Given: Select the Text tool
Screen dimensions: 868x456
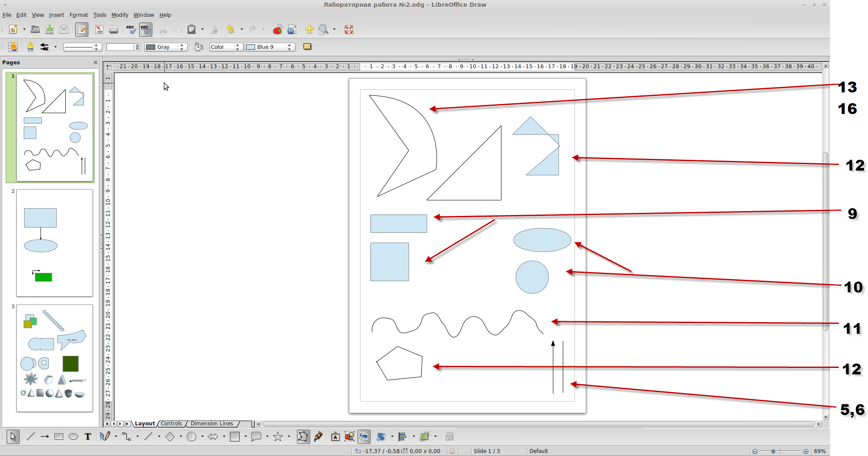Looking at the screenshot, I should pyautogui.click(x=88, y=437).
